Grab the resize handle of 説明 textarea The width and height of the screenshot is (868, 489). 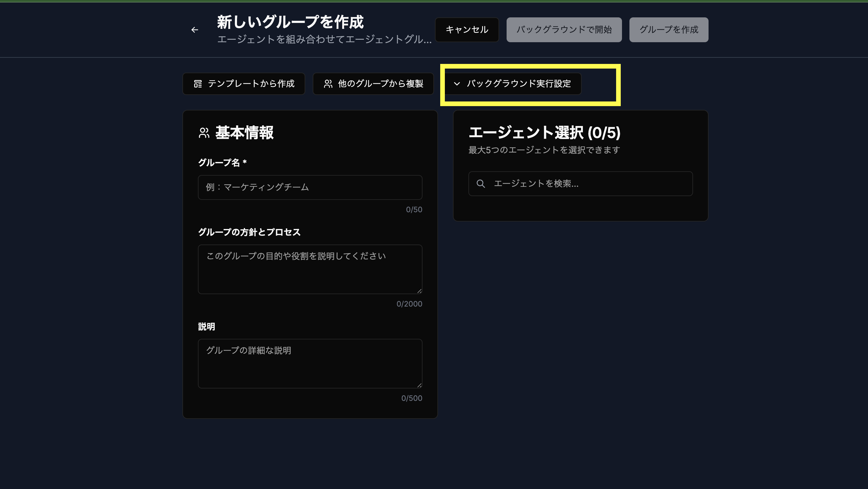point(419,385)
